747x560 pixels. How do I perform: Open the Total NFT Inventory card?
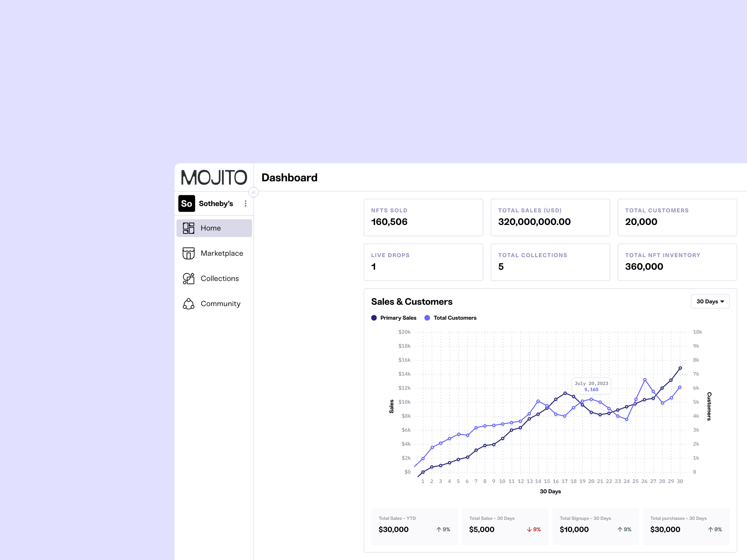[x=677, y=262]
